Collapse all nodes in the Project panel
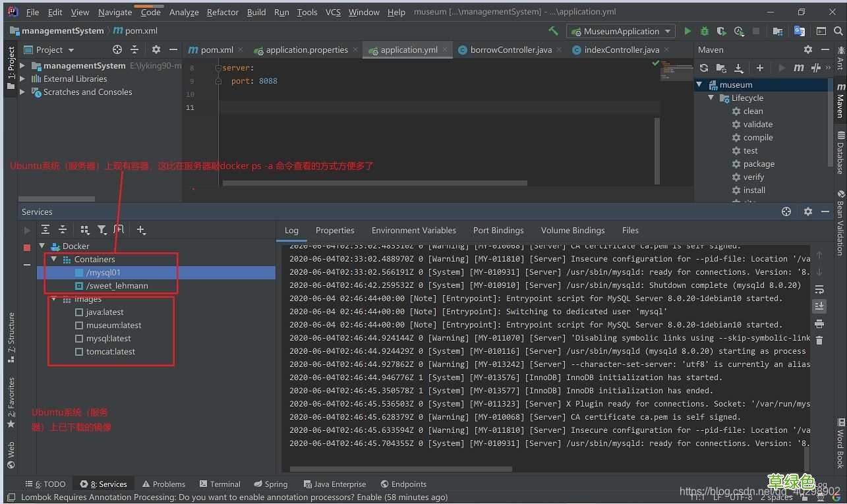 click(134, 49)
